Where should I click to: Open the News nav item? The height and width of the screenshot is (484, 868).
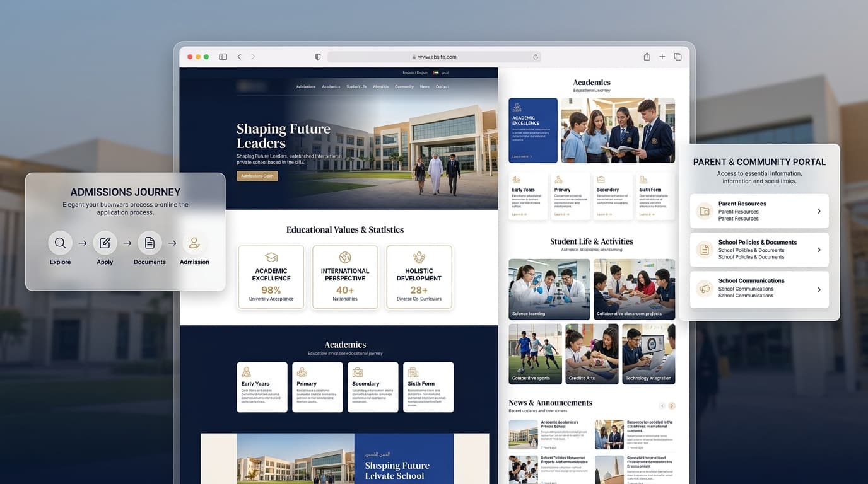pos(425,86)
